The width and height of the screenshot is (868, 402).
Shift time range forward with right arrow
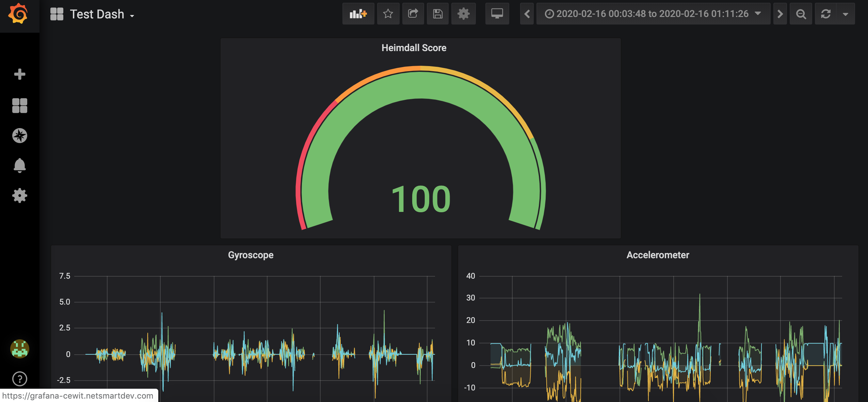[x=780, y=14]
